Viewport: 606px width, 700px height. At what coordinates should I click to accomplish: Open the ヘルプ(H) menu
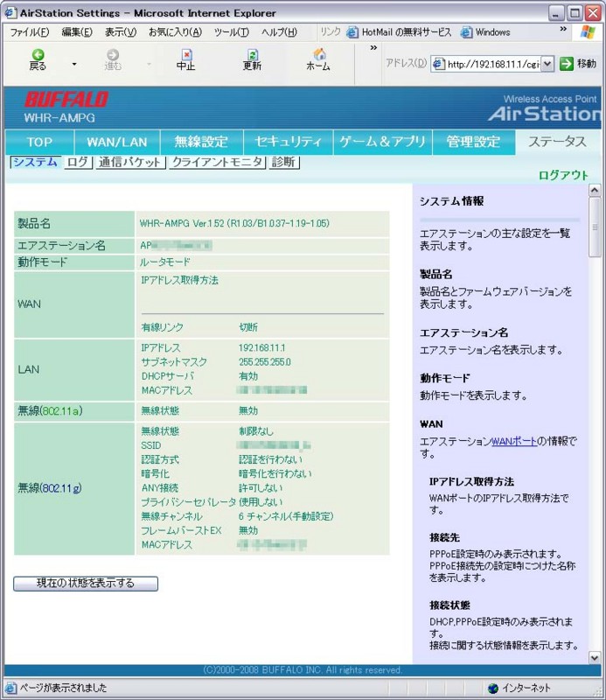[279, 32]
